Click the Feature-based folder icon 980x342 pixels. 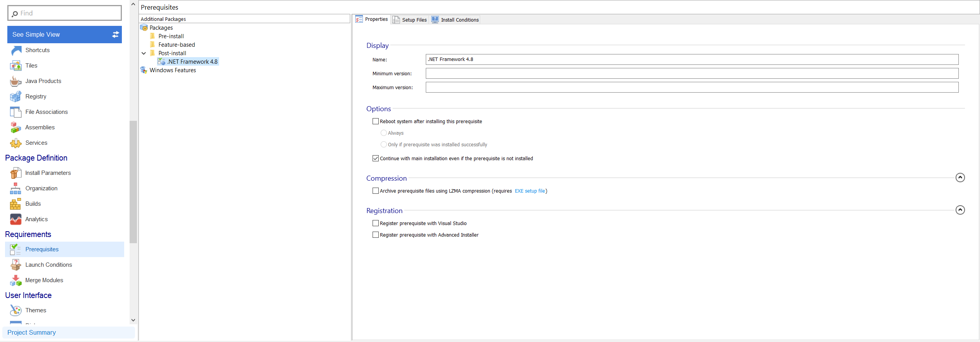click(153, 45)
